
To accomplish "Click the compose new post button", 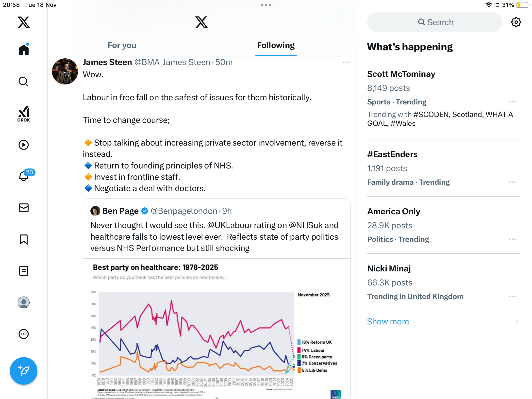I will pyautogui.click(x=24, y=371).
